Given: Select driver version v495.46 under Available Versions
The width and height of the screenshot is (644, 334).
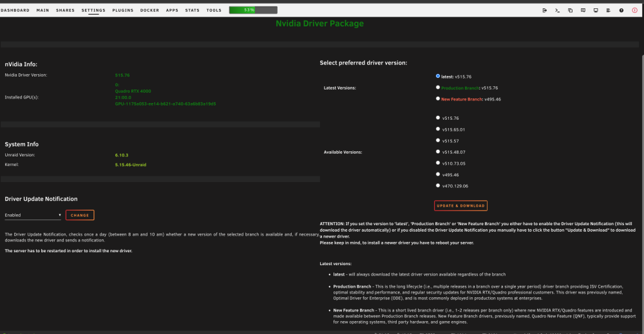Looking at the screenshot, I should pos(438,174).
